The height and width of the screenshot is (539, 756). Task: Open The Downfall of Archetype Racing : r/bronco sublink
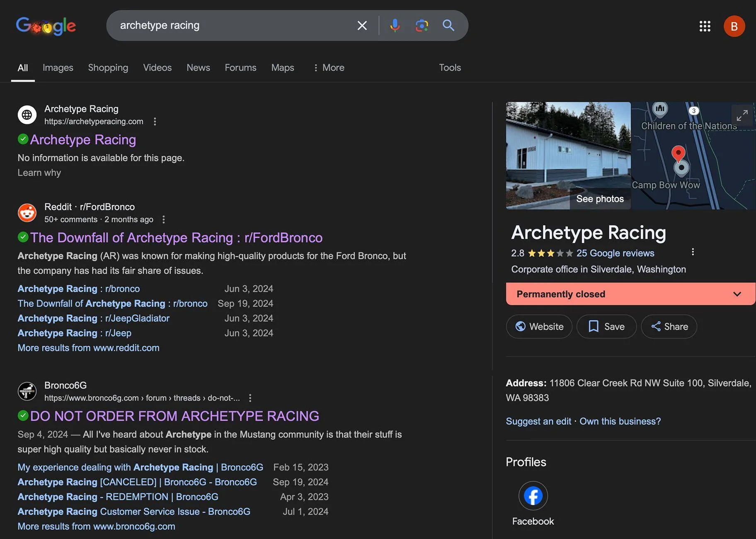click(x=112, y=303)
